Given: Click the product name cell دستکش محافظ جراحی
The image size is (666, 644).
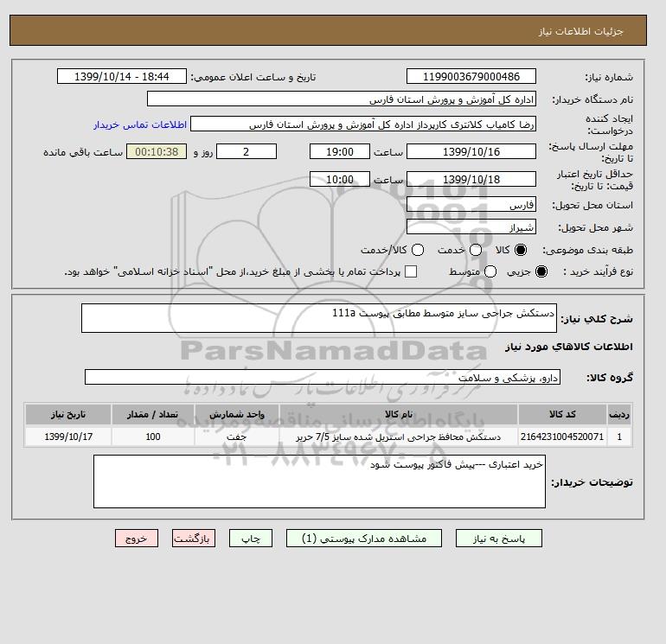Looking at the screenshot, I should [x=399, y=437].
